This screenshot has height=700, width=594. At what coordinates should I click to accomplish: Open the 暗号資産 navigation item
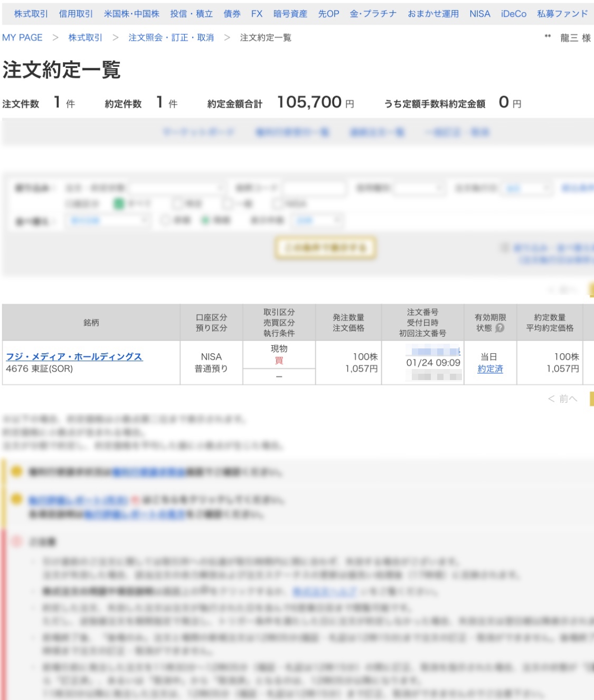point(290,14)
